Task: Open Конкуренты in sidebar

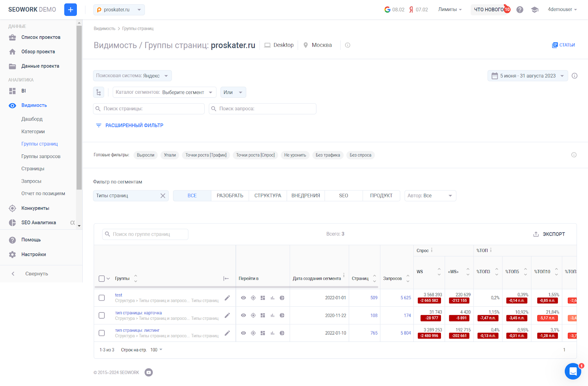Action: click(x=35, y=208)
